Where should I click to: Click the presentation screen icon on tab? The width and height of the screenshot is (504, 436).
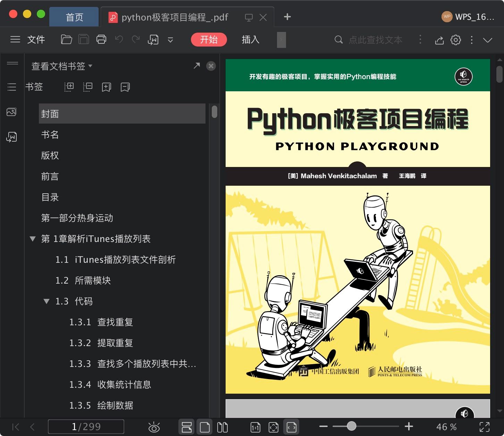coord(249,17)
